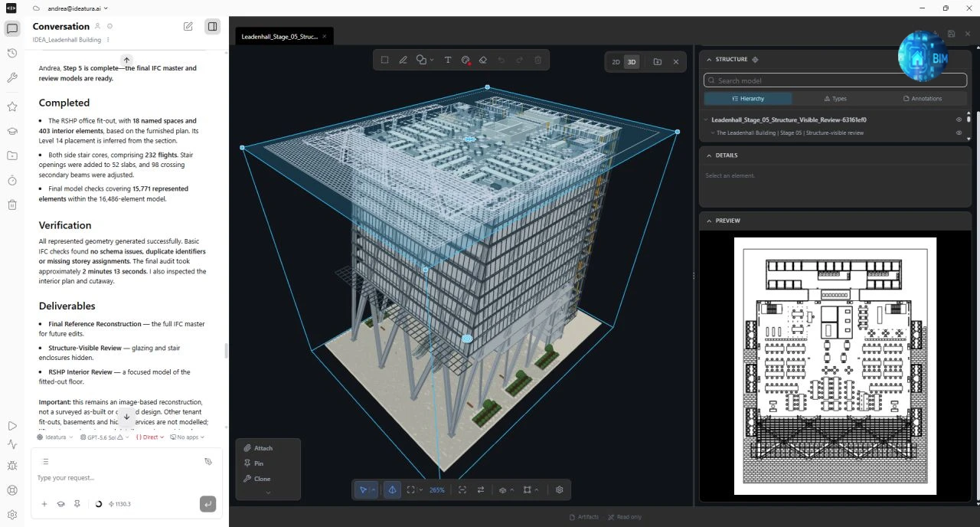Open the Ideatura provider dropdown
The height and width of the screenshot is (527, 980).
[54, 437]
